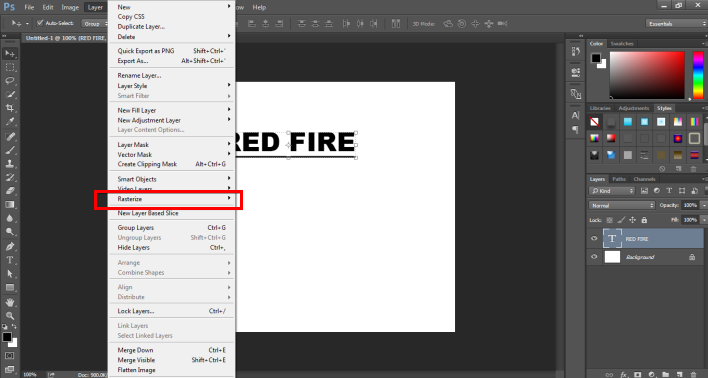
Task: Open the Normal blend mode dropdown
Action: [622, 205]
